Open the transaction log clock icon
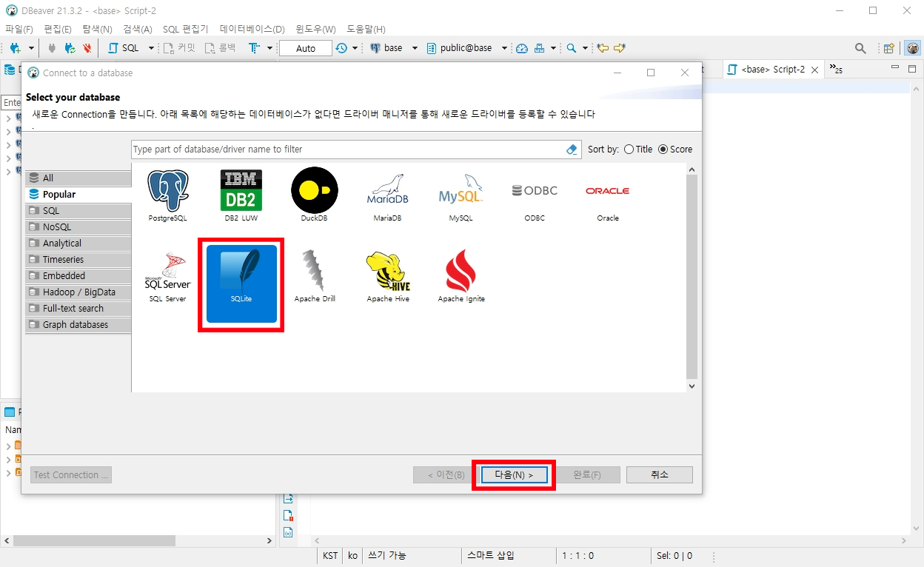Viewport: 924px width, 567px height. point(341,48)
